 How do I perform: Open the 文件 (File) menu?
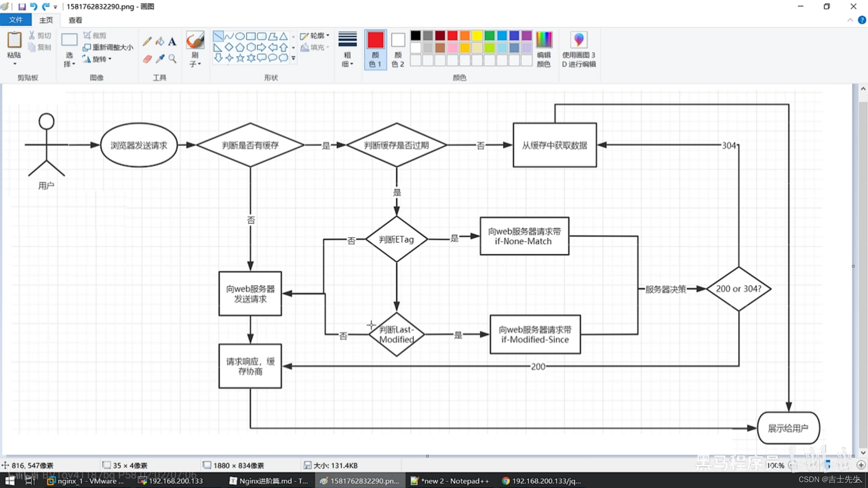point(16,20)
